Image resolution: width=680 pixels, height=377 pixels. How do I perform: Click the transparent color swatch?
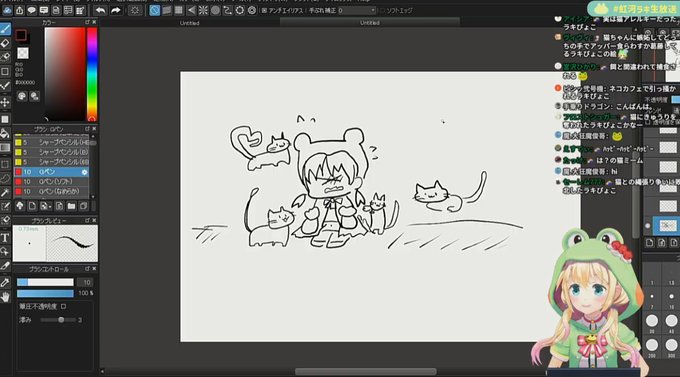[x=23, y=53]
